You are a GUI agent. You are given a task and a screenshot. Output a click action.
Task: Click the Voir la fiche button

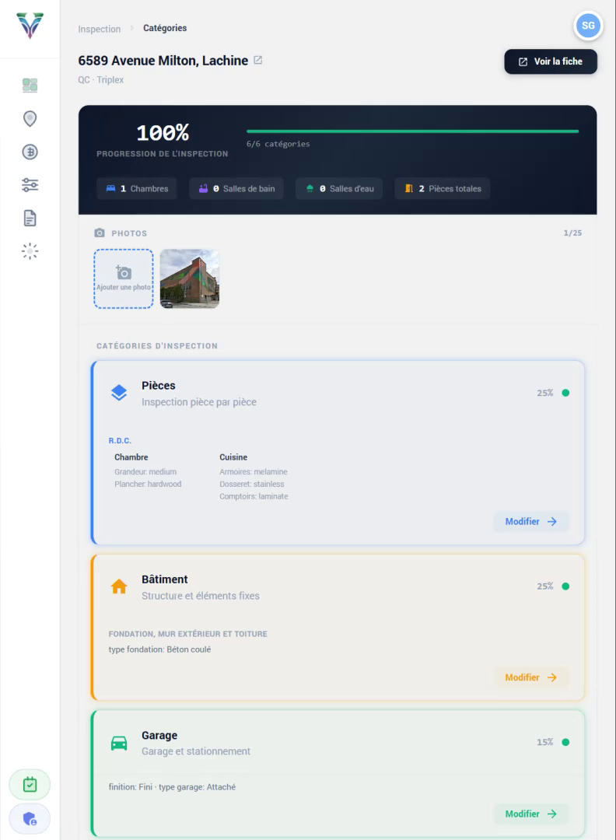tap(551, 61)
